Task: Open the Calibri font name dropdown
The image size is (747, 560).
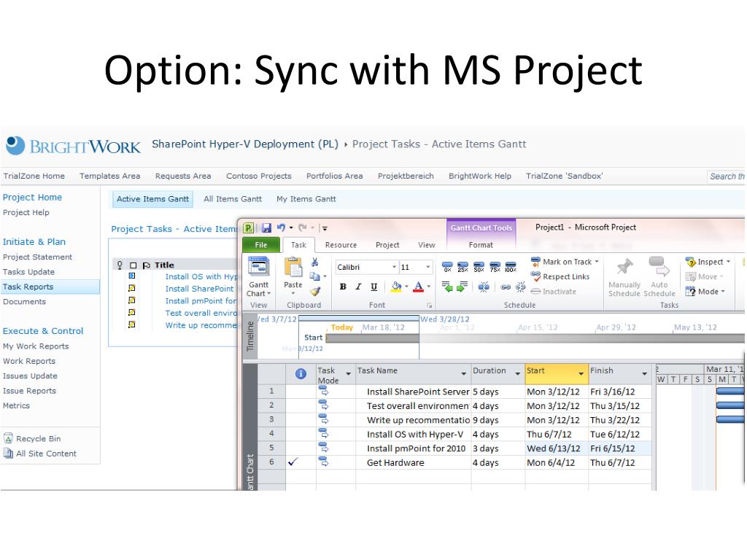Action: [x=395, y=267]
